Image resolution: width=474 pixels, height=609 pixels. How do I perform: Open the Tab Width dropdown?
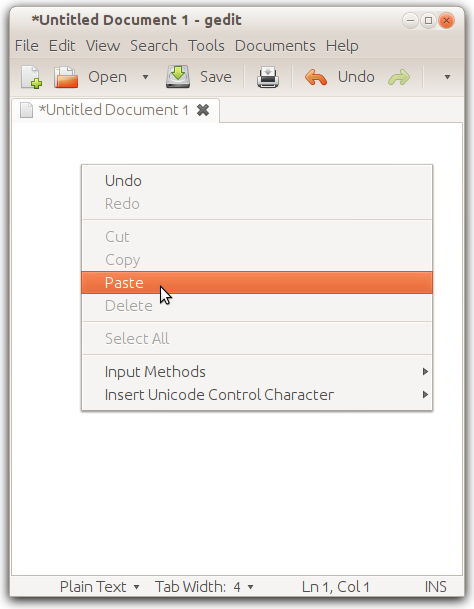[x=204, y=586]
